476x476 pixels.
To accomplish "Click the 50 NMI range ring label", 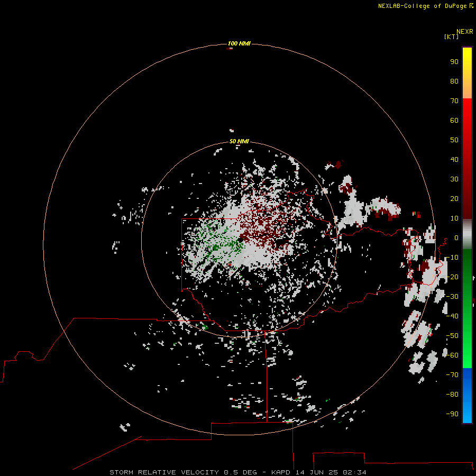I will point(239,141).
